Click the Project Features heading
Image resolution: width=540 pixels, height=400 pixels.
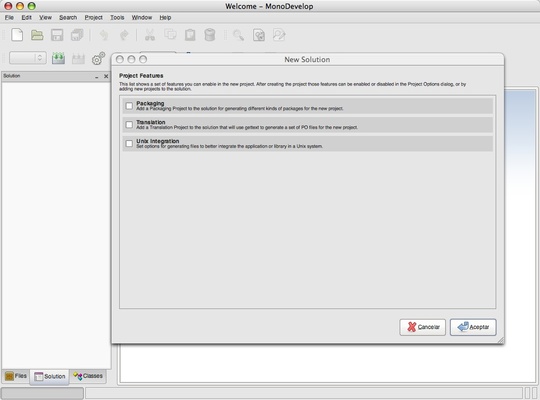(141, 75)
